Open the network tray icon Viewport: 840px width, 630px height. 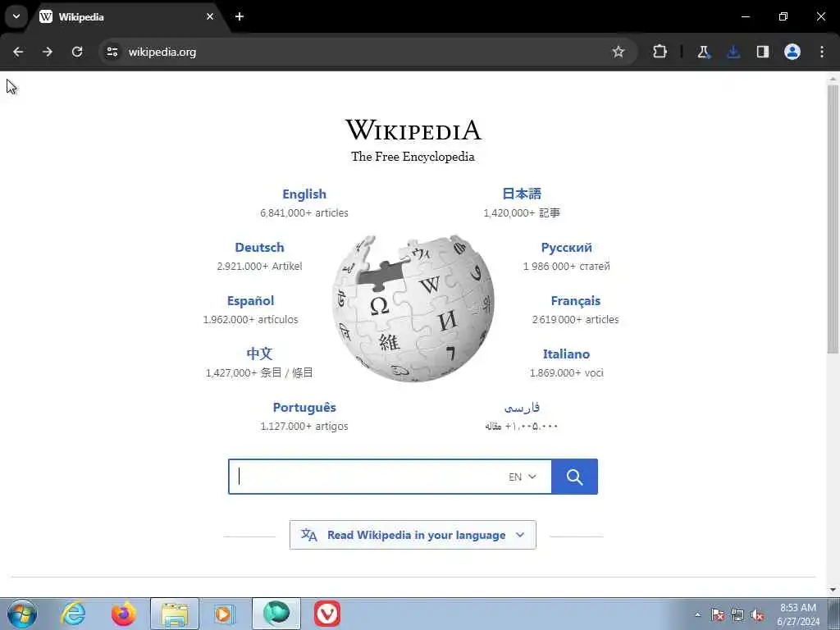[x=737, y=614]
